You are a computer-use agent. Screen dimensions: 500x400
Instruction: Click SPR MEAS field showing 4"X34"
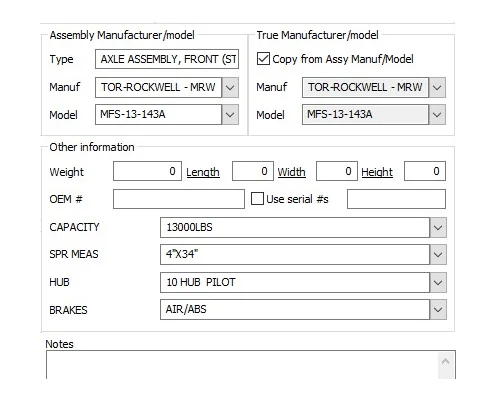(295, 255)
